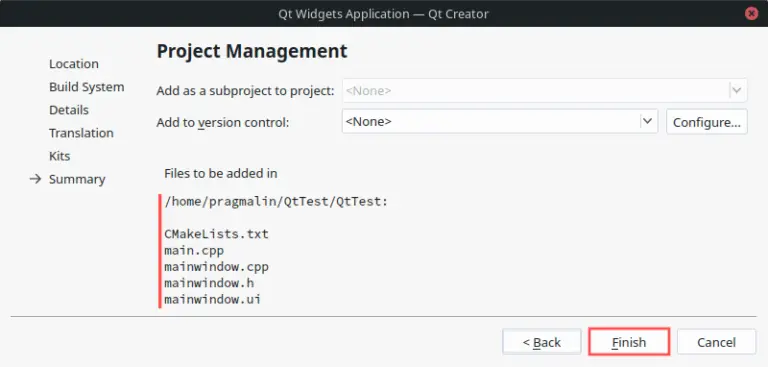Click main.cpp in the files list
This screenshot has width=768, height=367.
[194, 251]
